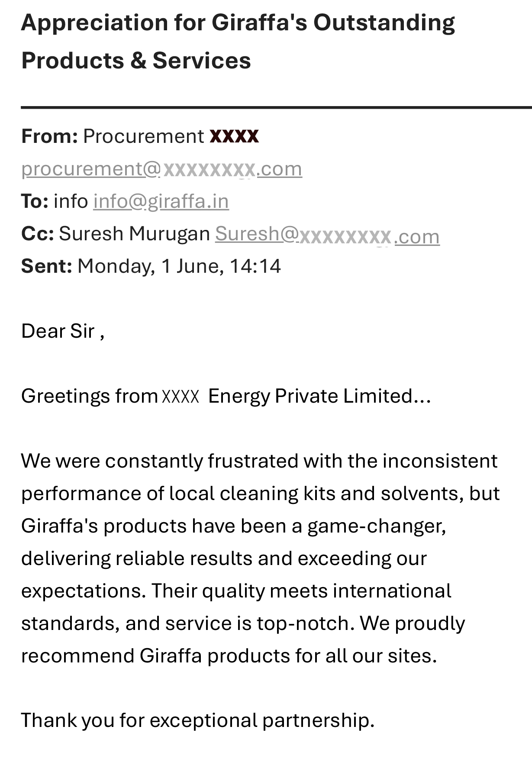Click the "Products & Services" heading line
532x775 pixels.
click(136, 60)
